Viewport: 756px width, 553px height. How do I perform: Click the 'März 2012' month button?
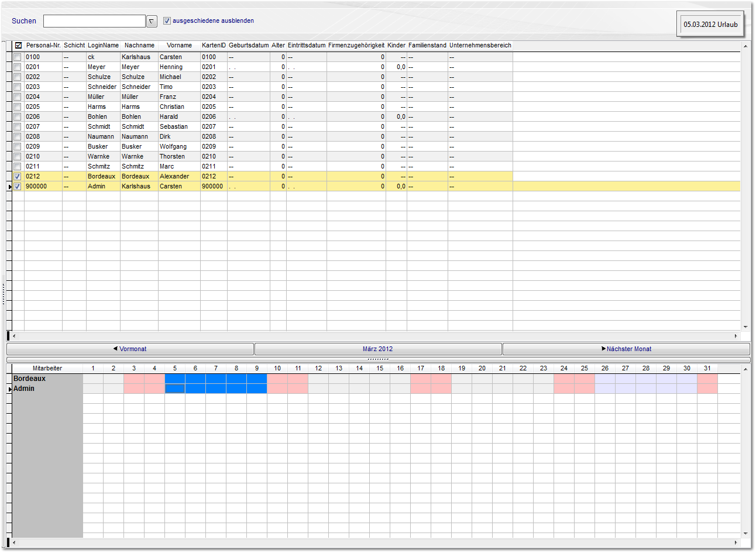tap(378, 349)
